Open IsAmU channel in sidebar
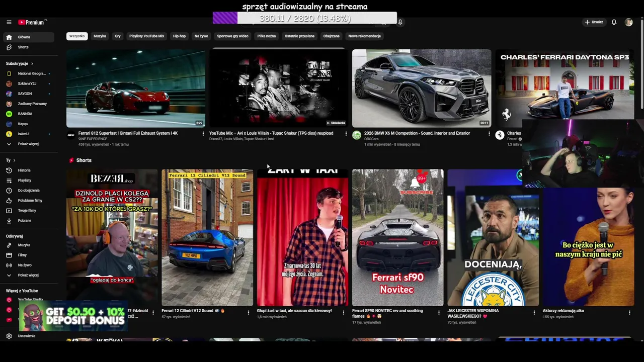The height and width of the screenshot is (362, 644). point(28,134)
